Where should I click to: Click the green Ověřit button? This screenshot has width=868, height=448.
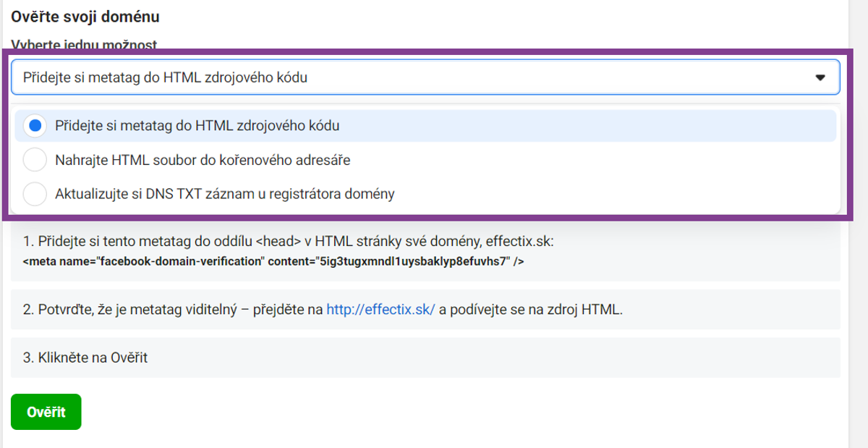46,412
